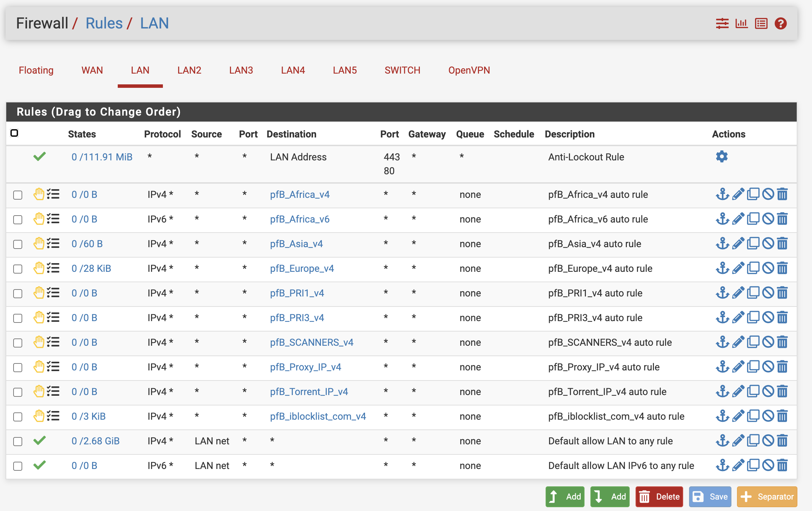Click anchor icon for pfB_PRI3_v4 rule
This screenshot has height=511, width=812.
tap(722, 317)
